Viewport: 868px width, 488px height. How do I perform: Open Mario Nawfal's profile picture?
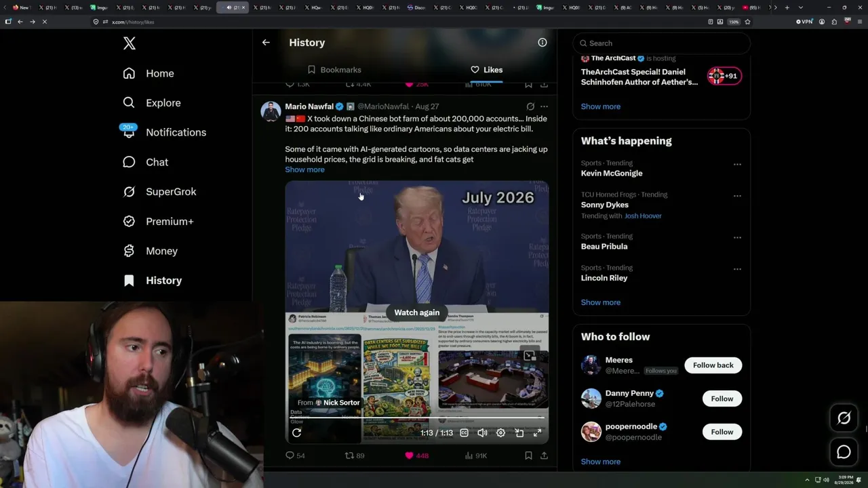click(x=271, y=111)
